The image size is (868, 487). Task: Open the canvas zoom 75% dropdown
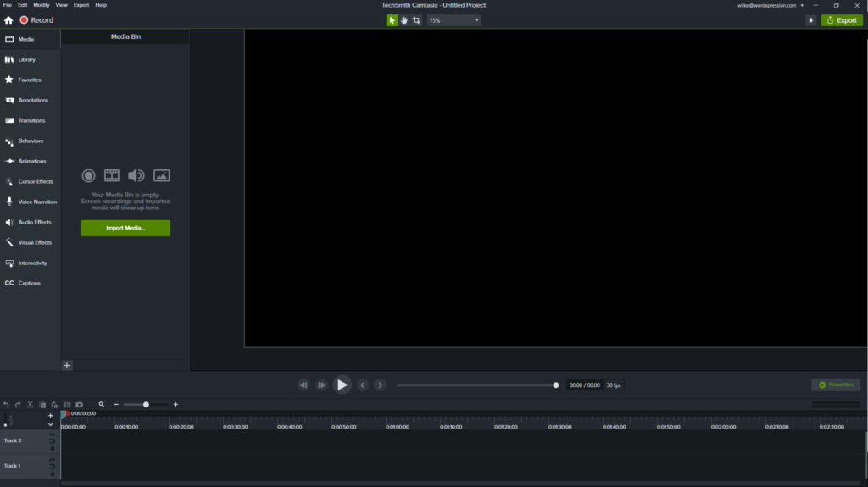(x=453, y=20)
